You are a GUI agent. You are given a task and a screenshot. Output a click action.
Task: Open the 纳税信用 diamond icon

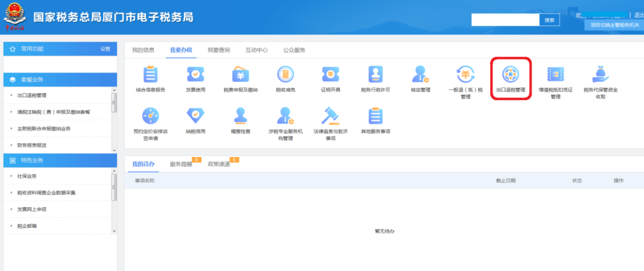(x=196, y=116)
